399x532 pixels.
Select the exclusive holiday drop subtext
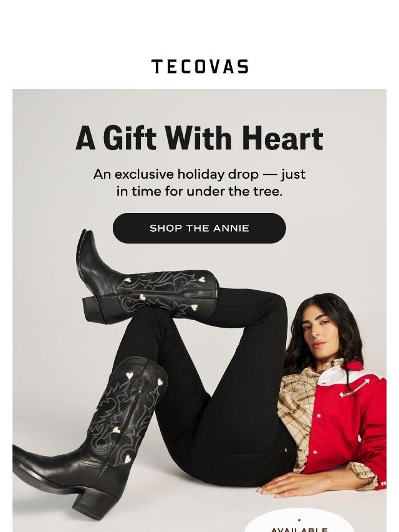[199, 183]
